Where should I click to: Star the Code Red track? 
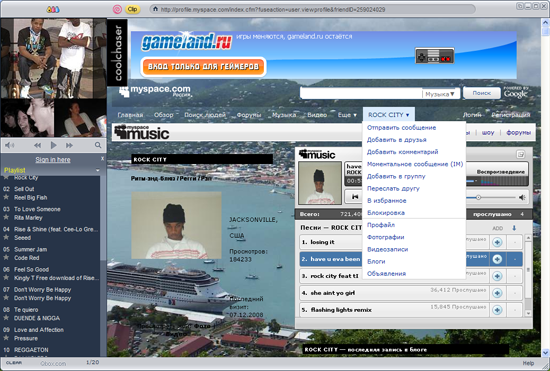pos(6,257)
